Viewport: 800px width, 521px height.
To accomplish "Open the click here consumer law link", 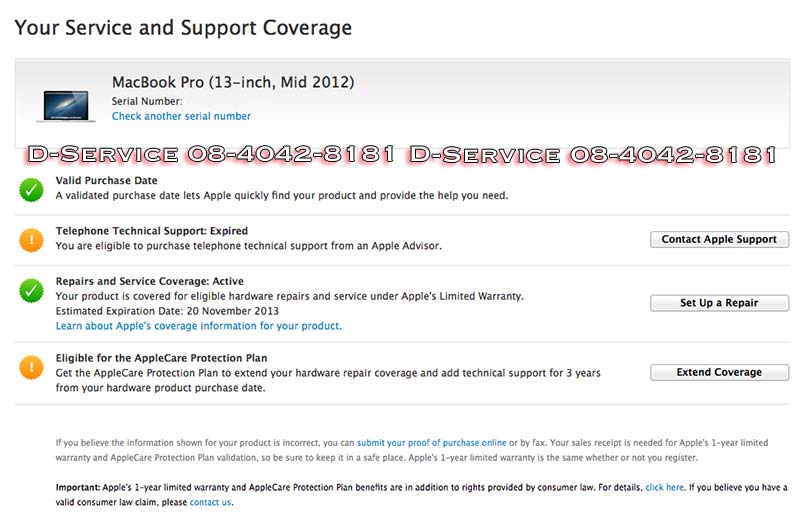I will click(x=664, y=487).
